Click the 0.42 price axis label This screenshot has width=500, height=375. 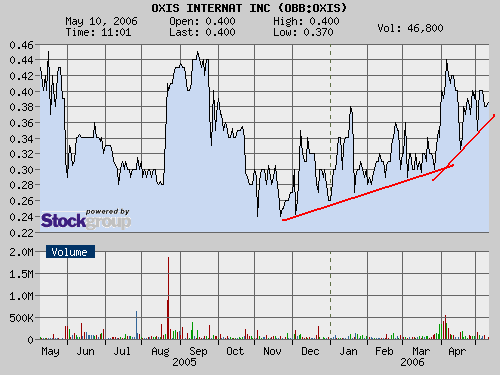coord(22,76)
